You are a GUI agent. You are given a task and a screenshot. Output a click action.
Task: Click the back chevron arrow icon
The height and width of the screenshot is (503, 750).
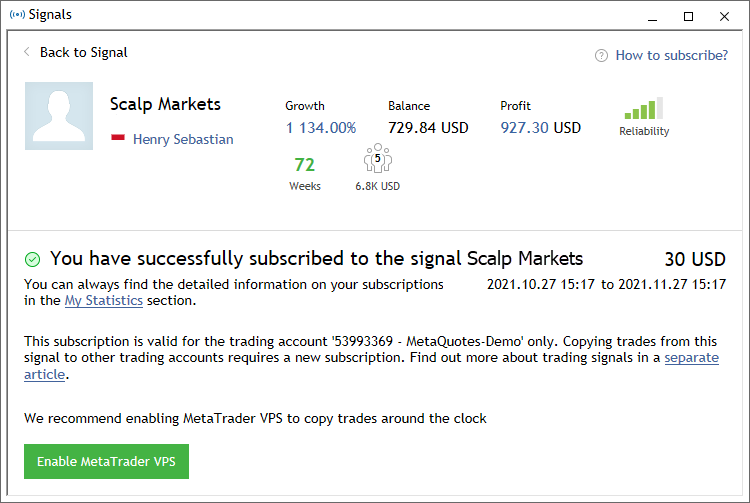point(27,52)
